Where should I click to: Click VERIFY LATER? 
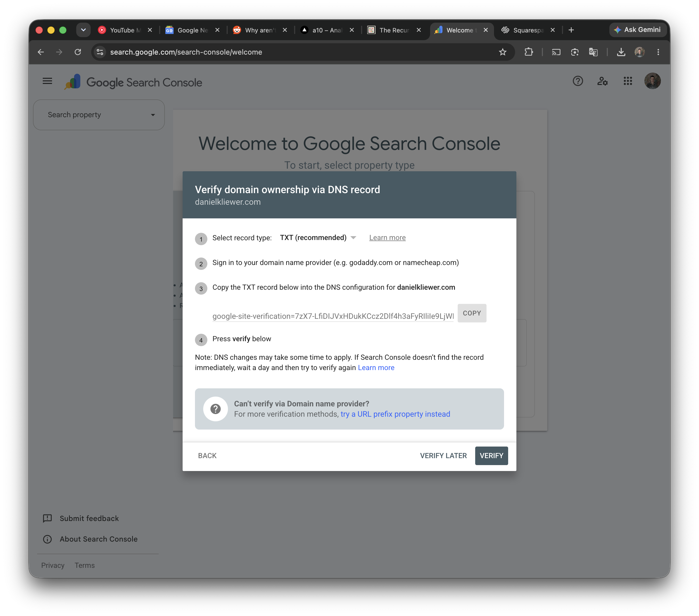tap(443, 455)
